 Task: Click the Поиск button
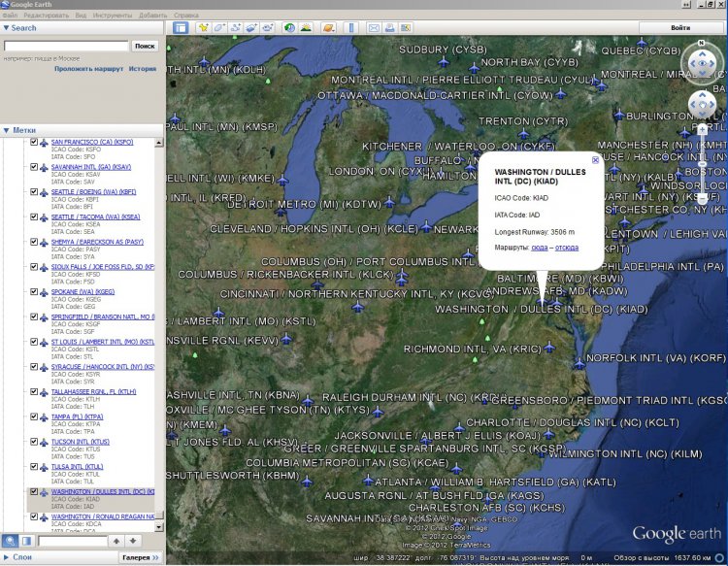[x=145, y=46]
